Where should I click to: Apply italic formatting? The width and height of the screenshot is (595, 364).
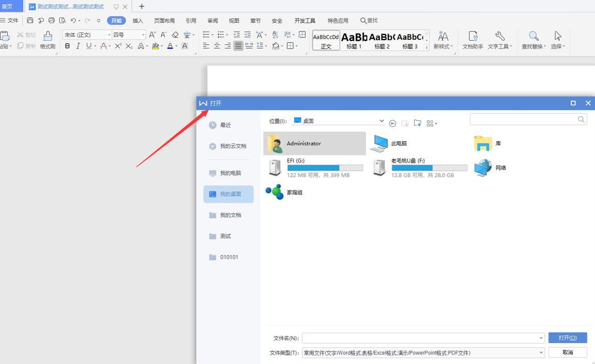click(x=78, y=46)
